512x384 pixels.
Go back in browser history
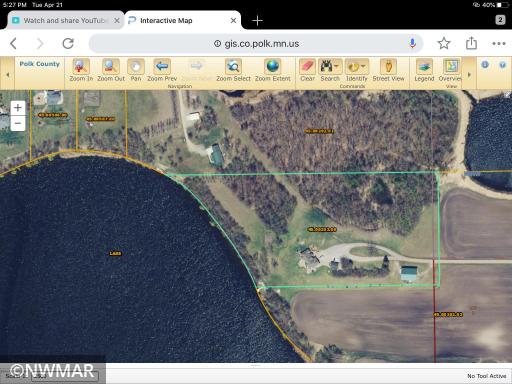point(14,43)
